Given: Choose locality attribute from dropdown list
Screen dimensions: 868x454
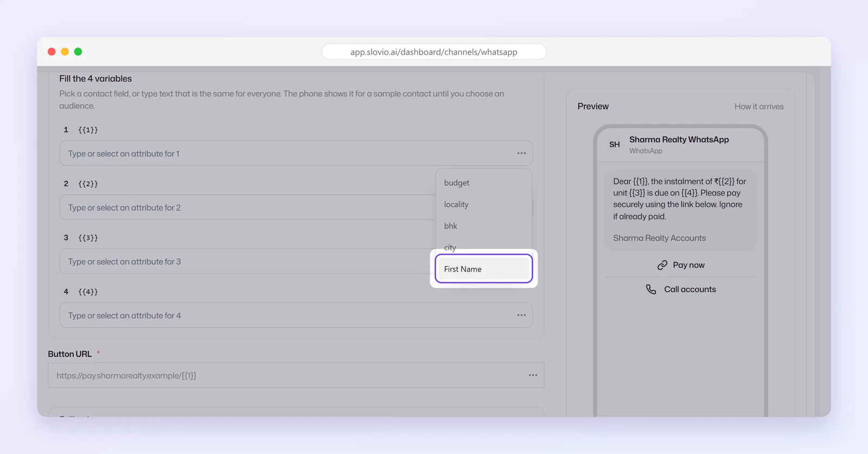Looking at the screenshot, I should [x=483, y=204].
